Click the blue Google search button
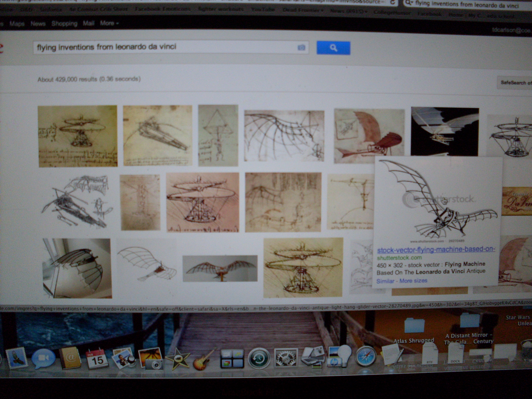 click(333, 48)
